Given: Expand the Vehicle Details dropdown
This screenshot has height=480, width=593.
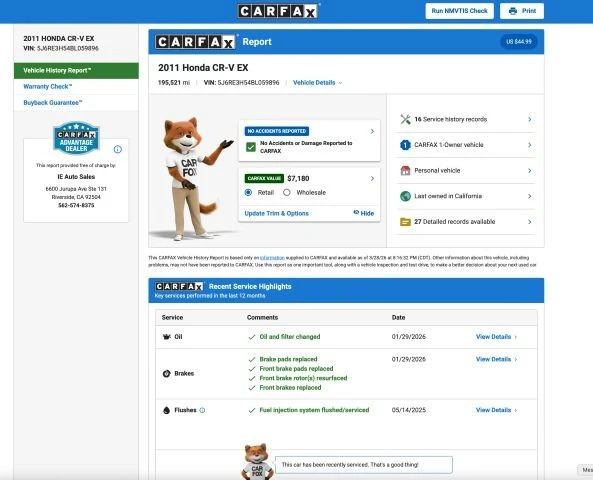Looking at the screenshot, I should 317,82.
